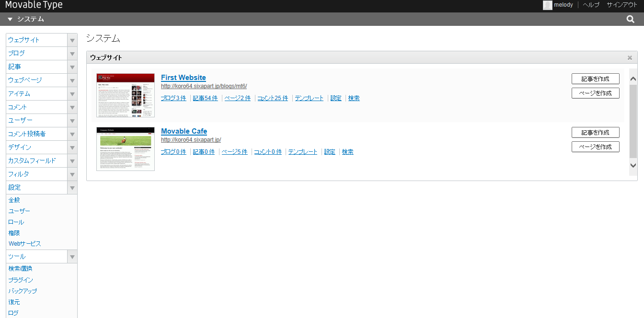The height and width of the screenshot is (318, 644).
Task: Click ページを作成 for First Website
Action: click(596, 93)
